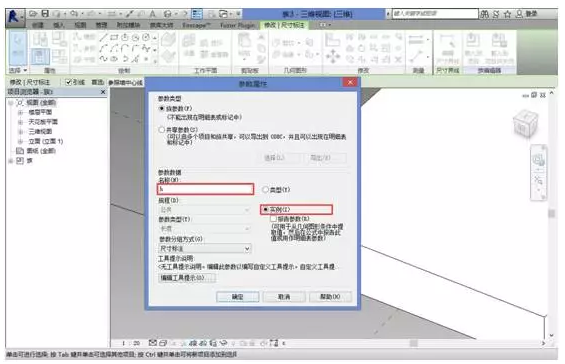
Task: Click the Open folder icon in quick access toolbar
Action: click(34, 14)
